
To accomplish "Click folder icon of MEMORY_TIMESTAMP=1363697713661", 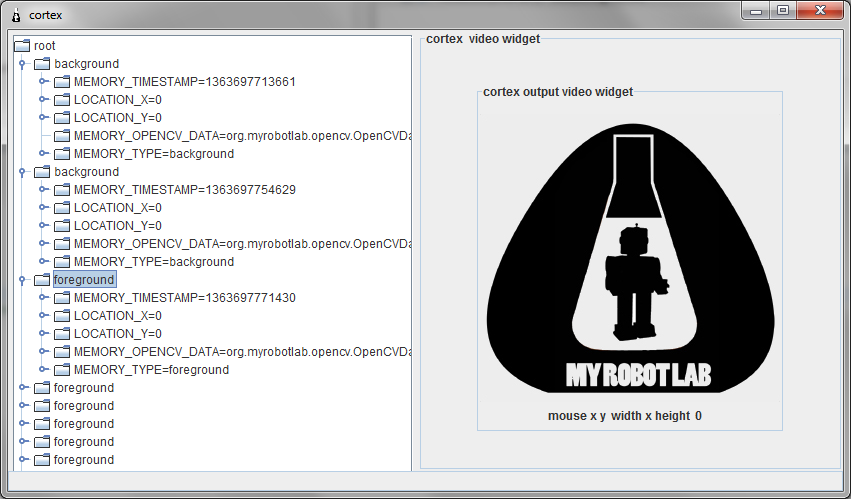I will click(x=62, y=82).
